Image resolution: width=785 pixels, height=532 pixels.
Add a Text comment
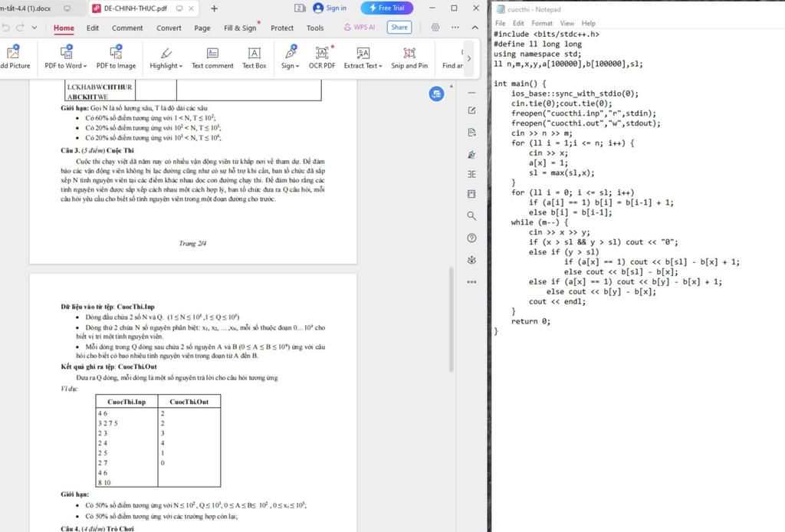tap(212, 57)
